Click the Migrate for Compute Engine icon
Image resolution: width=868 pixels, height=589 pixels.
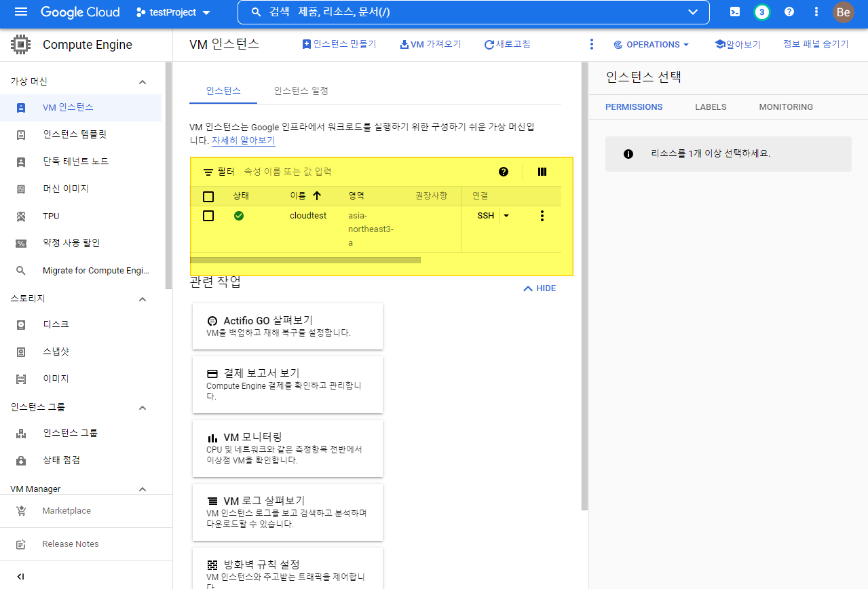coord(21,270)
